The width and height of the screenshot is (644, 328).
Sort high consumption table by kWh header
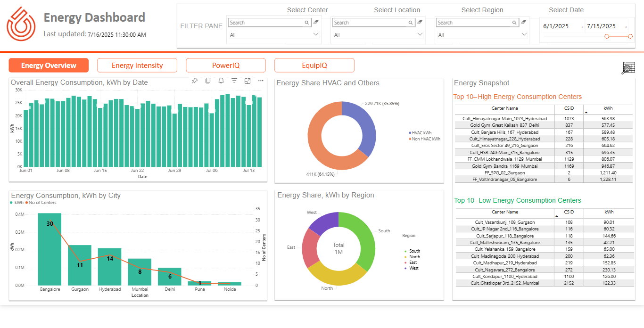(608, 108)
